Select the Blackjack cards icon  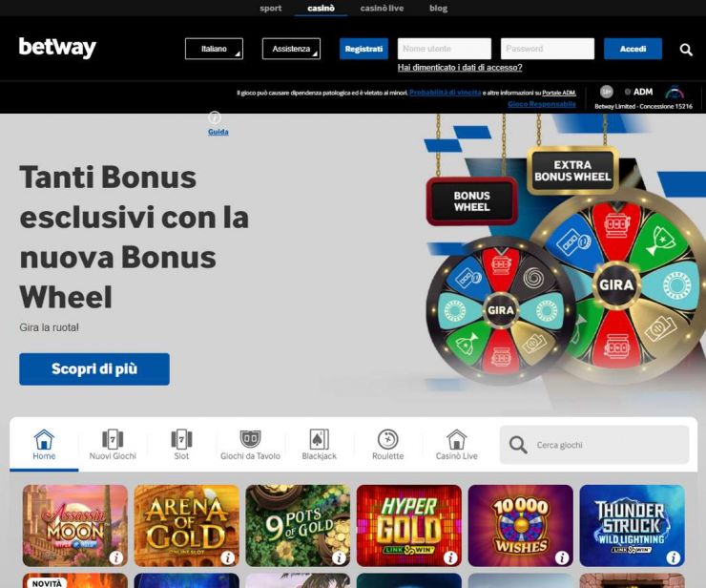click(320, 439)
